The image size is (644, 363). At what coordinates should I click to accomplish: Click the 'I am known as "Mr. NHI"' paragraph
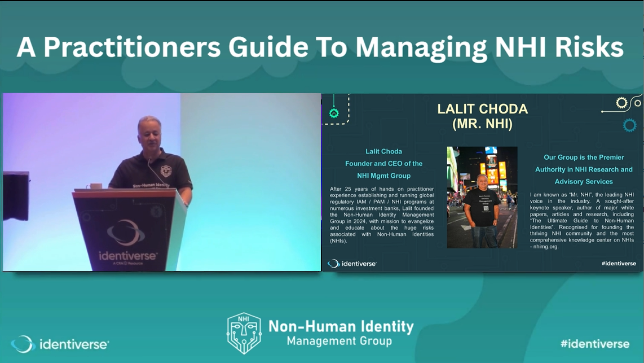point(581,220)
